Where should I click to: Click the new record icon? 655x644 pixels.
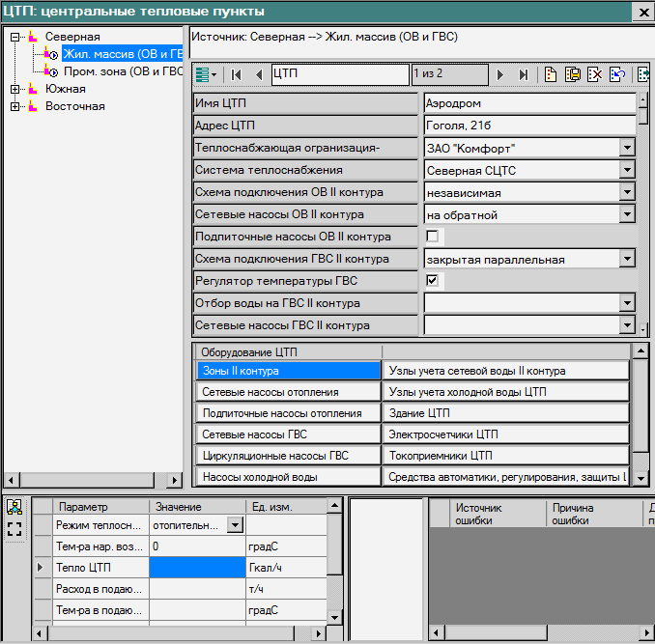(x=551, y=74)
